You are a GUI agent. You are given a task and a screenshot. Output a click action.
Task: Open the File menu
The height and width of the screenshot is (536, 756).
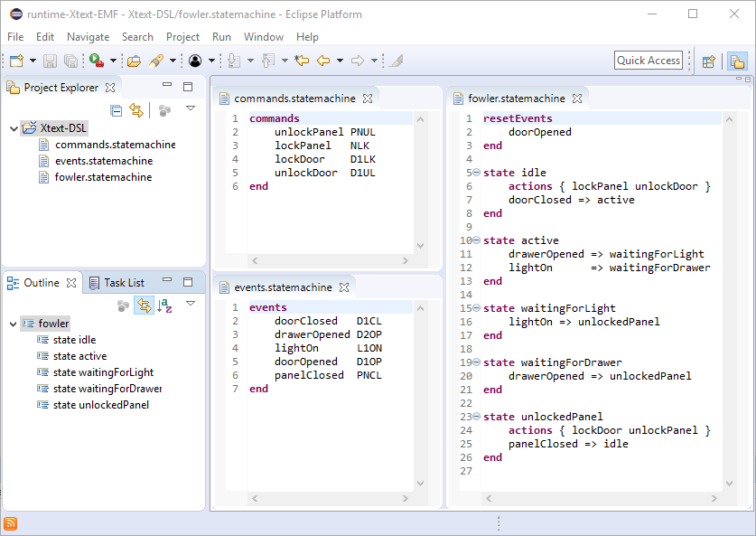click(15, 37)
